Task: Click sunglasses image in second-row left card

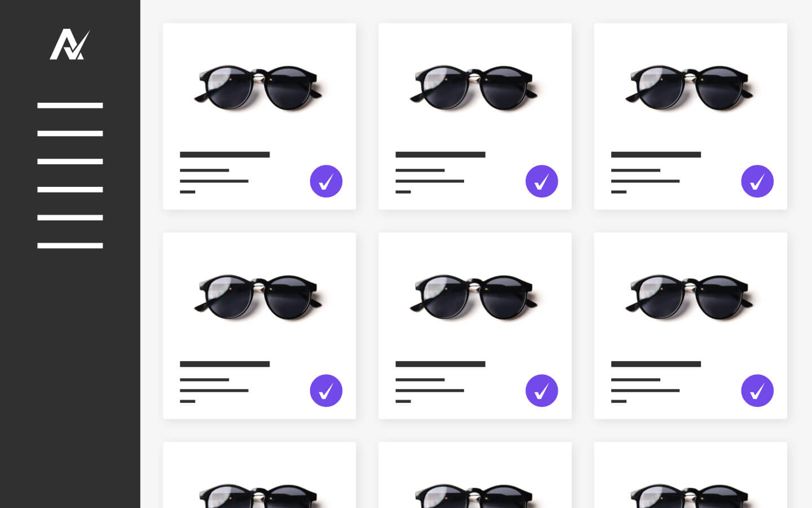Action: pyautogui.click(x=258, y=297)
